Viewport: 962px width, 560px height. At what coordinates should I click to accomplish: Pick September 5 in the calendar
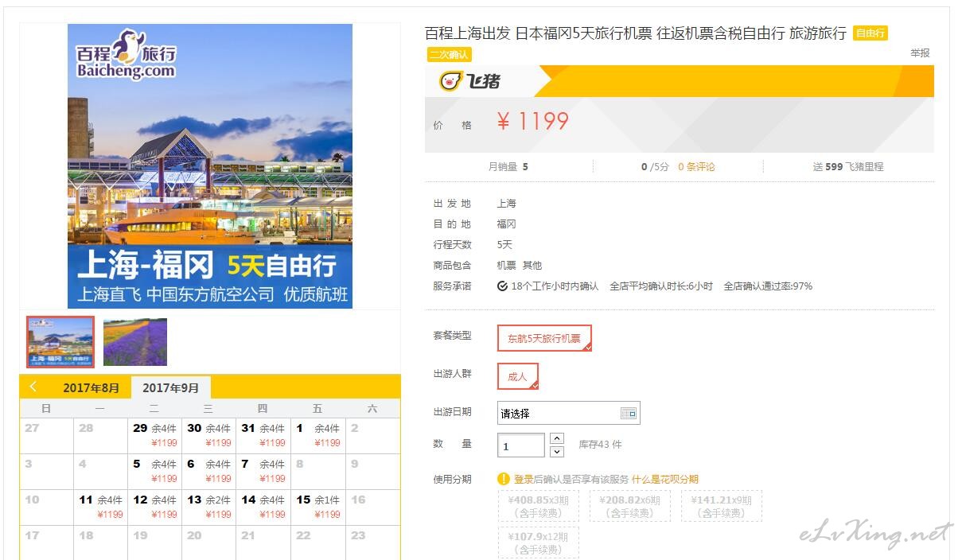point(154,471)
